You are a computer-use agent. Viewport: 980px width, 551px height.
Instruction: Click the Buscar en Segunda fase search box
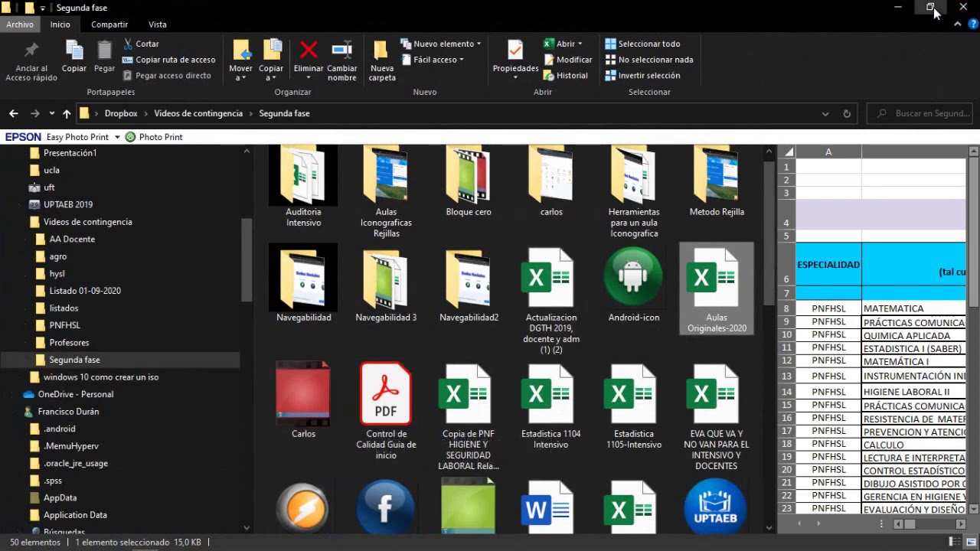click(x=920, y=113)
